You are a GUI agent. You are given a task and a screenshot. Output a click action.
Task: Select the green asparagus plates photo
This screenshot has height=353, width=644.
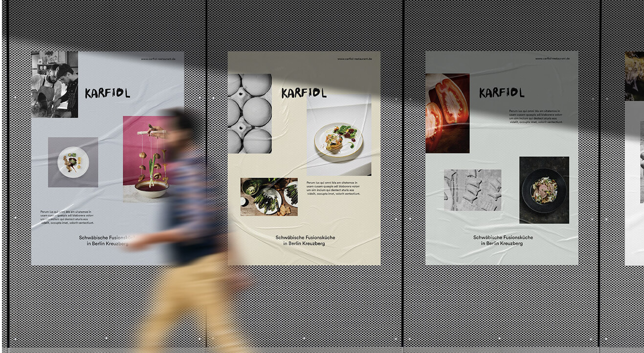pyautogui.click(x=268, y=197)
